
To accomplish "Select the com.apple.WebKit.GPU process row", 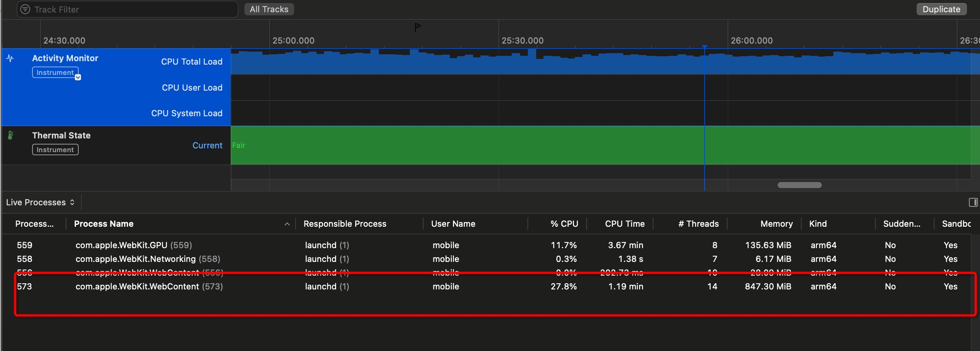I will [x=134, y=245].
